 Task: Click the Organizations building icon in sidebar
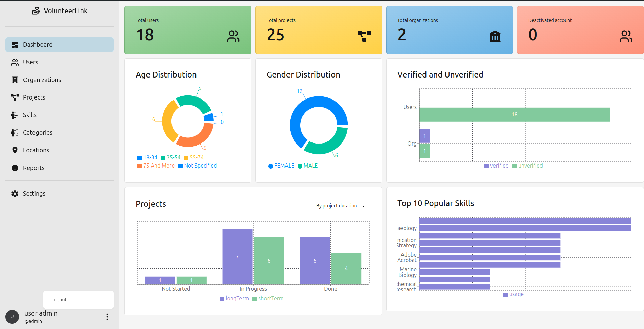tap(15, 80)
